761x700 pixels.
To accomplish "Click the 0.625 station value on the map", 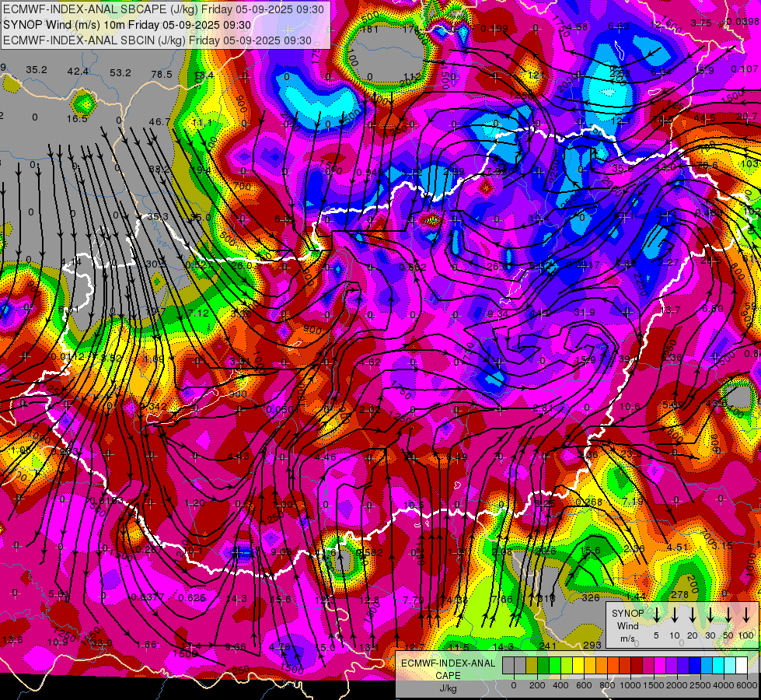I will coord(192,597).
